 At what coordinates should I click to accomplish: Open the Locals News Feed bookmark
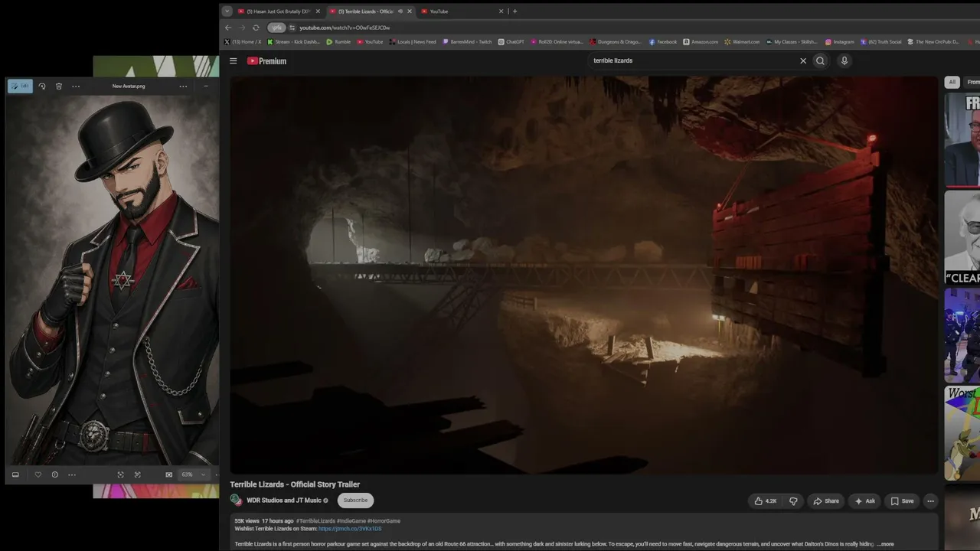click(x=413, y=42)
